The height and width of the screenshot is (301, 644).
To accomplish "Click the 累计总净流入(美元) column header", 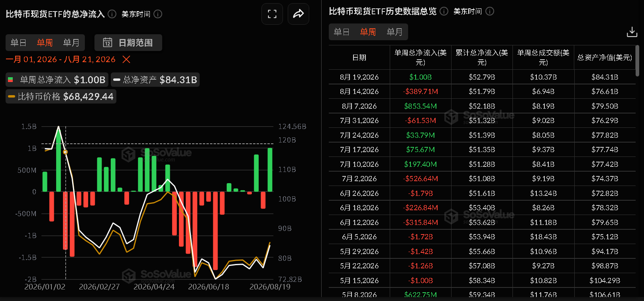I will coord(482,58).
